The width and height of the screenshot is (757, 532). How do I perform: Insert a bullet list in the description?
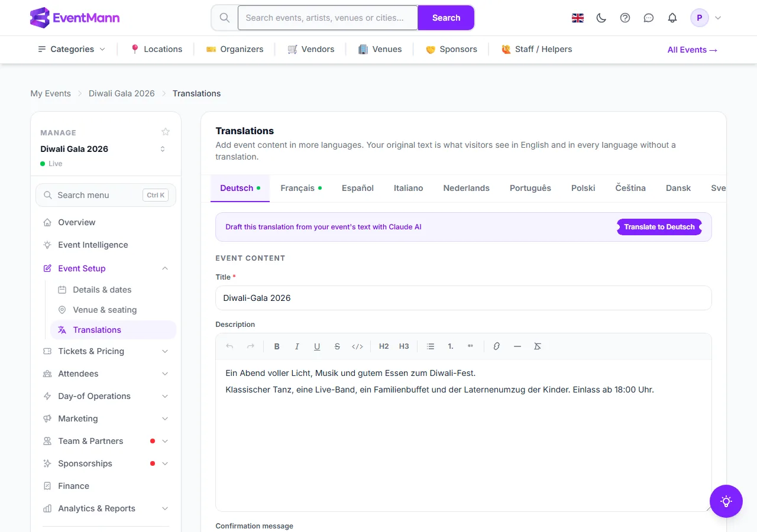click(431, 346)
